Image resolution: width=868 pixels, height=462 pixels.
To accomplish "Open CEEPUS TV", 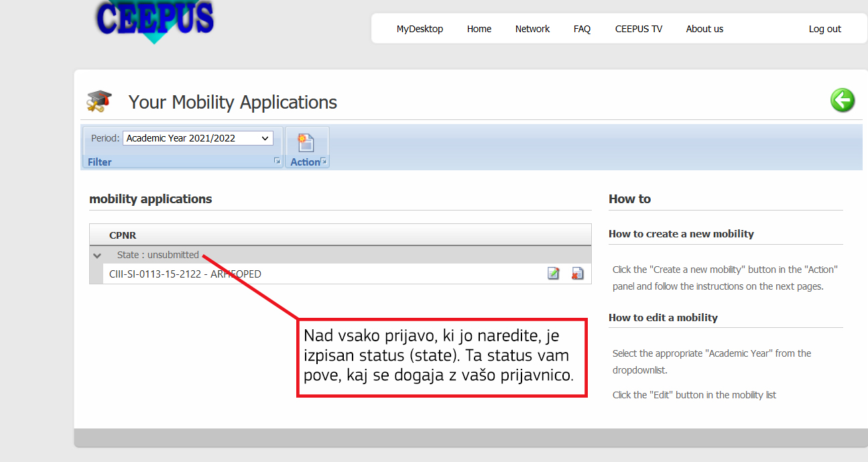I will tap(639, 29).
